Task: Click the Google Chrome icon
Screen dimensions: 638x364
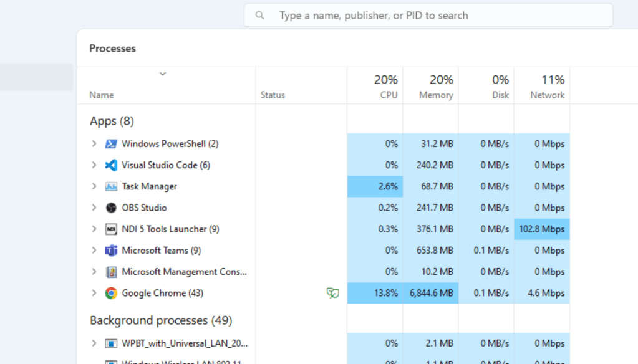Action: pos(110,293)
